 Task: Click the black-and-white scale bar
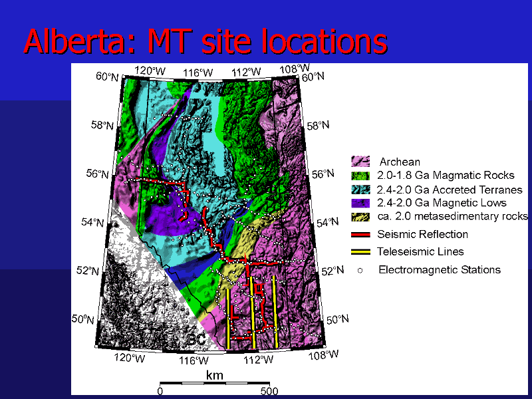[x=215, y=384]
